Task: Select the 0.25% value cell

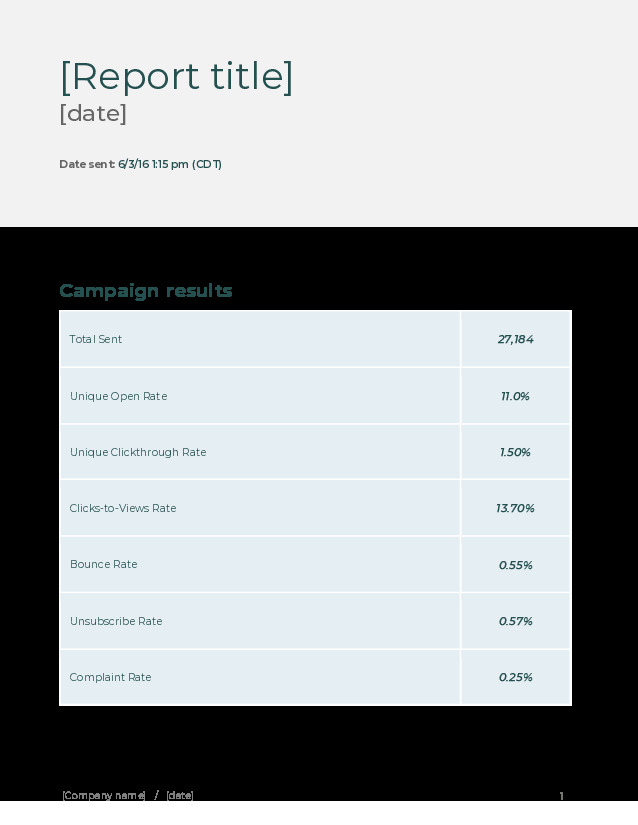Action: click(515, 678)
